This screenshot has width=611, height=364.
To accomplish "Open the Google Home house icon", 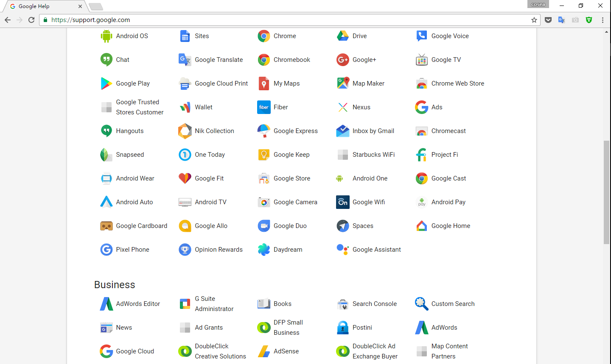I will point(422,226).
